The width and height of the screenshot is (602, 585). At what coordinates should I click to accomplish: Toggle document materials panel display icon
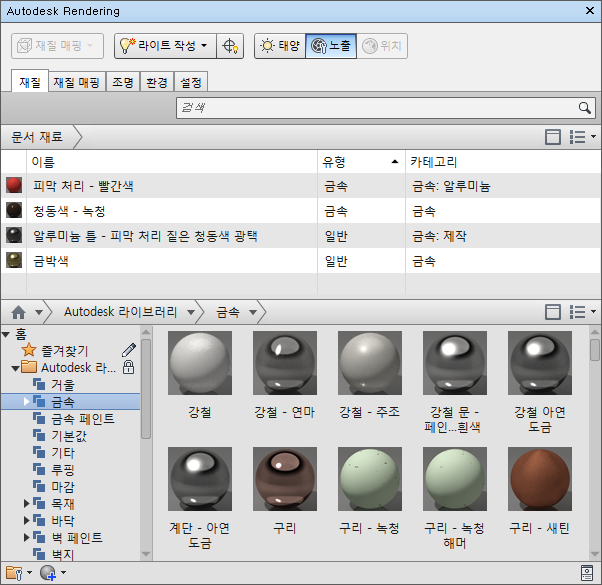[x=553, y=137]
